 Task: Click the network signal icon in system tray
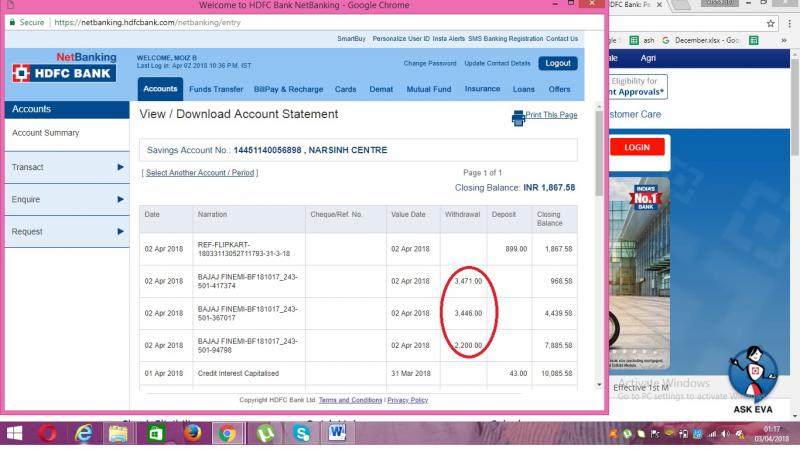[712, 434]
